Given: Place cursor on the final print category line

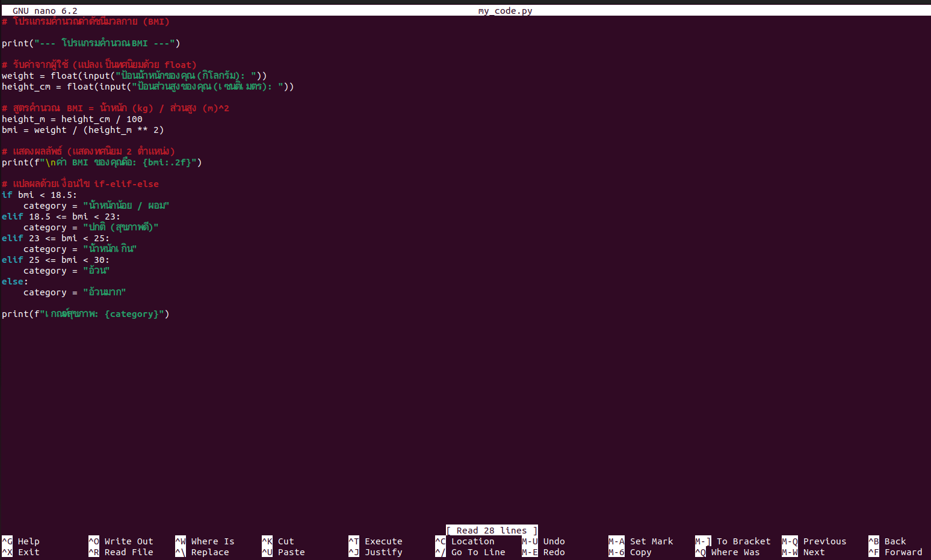Looking at the screenshot, I should point(85,314).
